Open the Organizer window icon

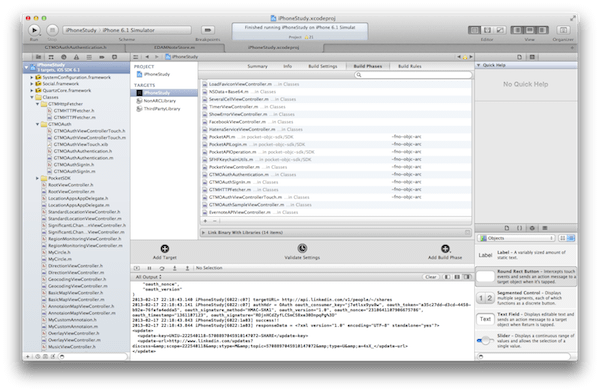tap(563, 30)
